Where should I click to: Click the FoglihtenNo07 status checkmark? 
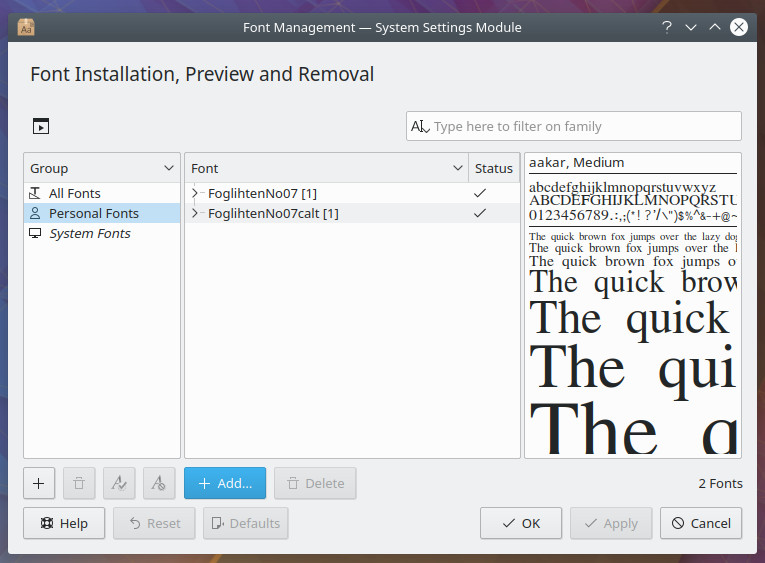point(480,193)
